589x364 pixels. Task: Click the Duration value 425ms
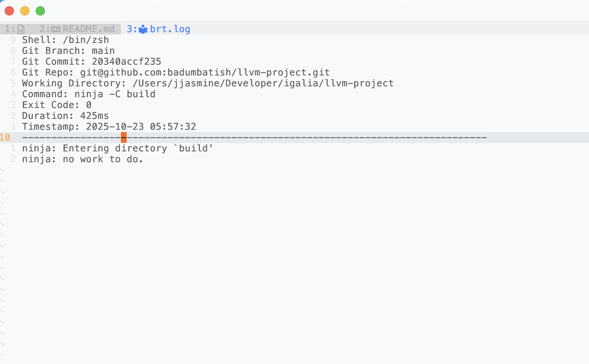[94, 116]
